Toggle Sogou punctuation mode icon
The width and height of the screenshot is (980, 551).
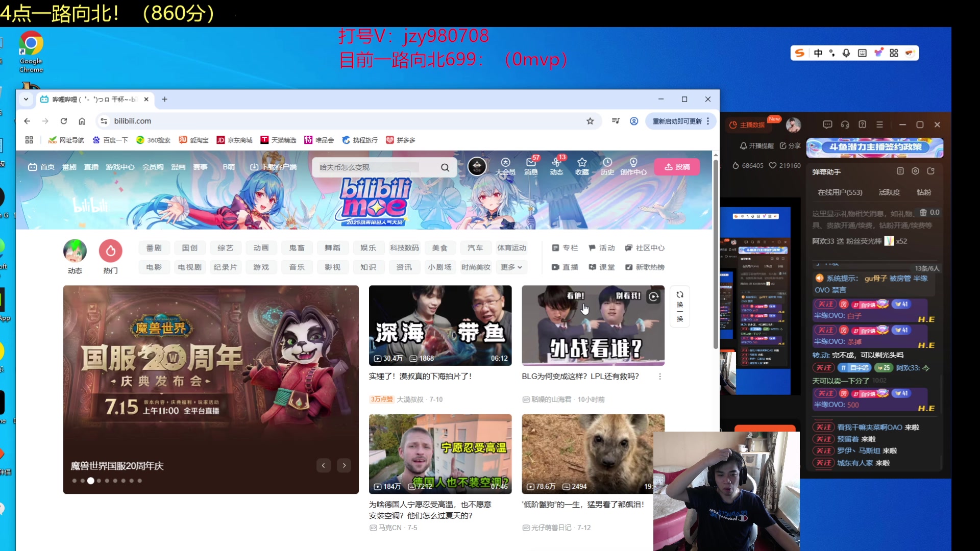(x=832, y=53)
